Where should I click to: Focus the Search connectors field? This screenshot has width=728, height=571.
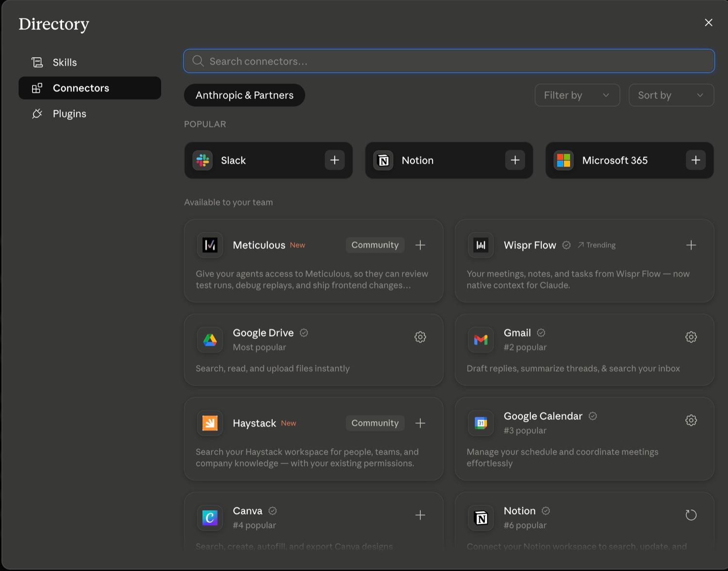pyautogui.click(x=449, y=61)
